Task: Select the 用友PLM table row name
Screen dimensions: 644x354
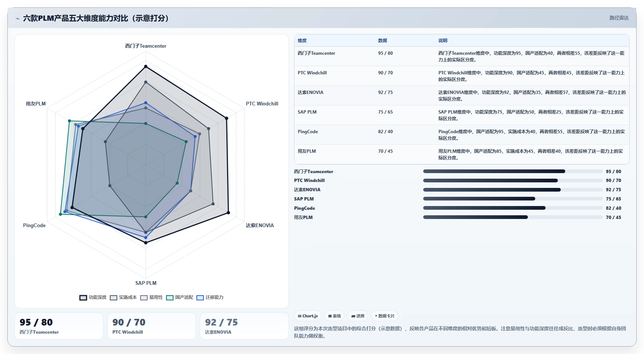Action: (307, 151)
